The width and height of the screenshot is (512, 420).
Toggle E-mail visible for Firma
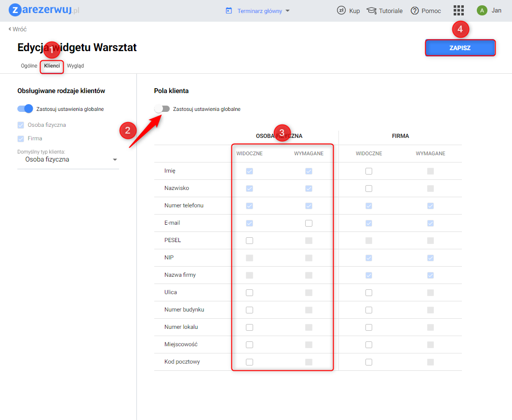pyautogui.click(x=369, y=223)
